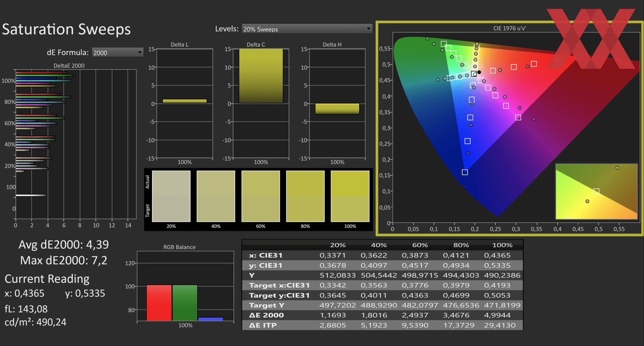Click the green bar in RGB Balance
The image size is (644, 346).
click(x=185, y=303)
